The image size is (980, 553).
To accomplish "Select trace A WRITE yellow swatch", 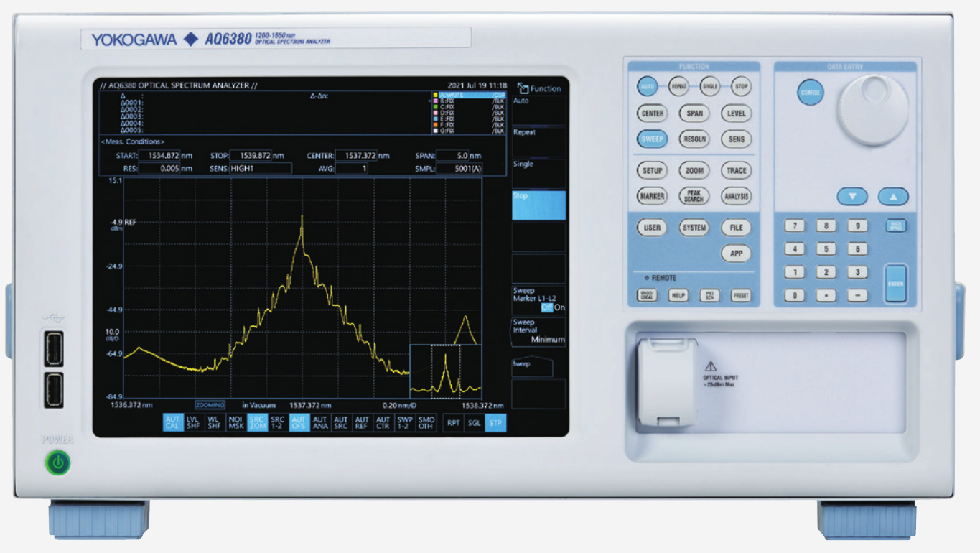I will pos(434,95).
